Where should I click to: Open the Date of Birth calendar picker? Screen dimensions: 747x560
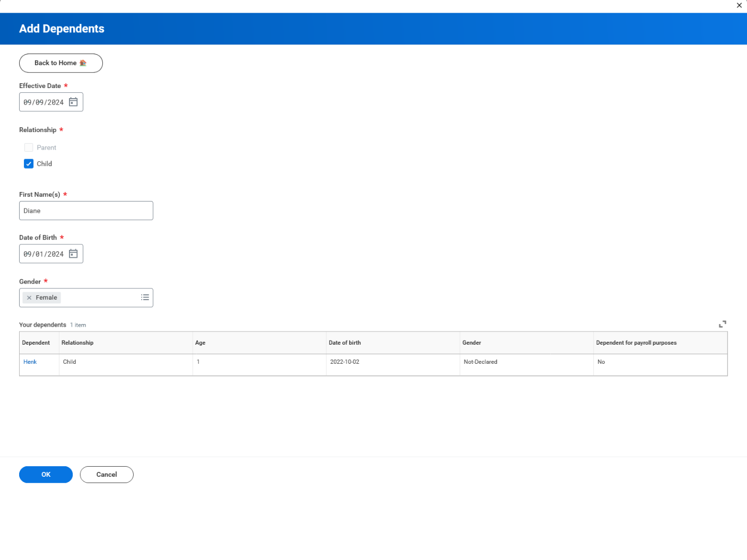pyautogui.click(x=73, y=253)
